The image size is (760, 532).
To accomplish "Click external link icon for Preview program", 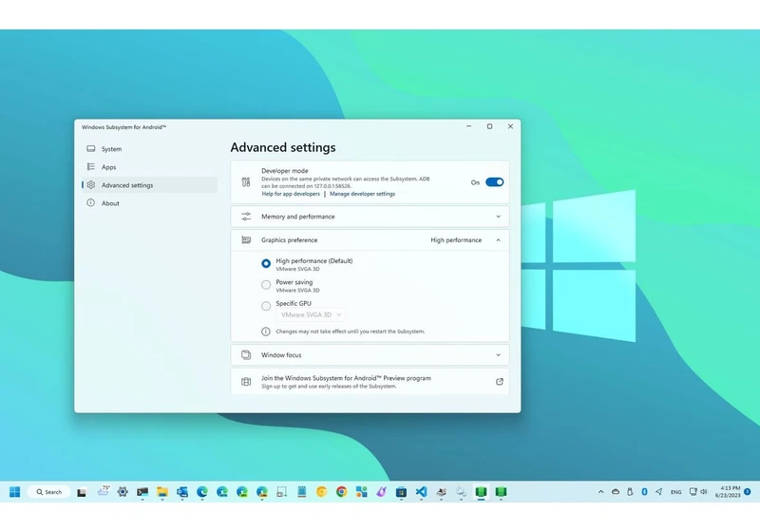I will (500, 382).
